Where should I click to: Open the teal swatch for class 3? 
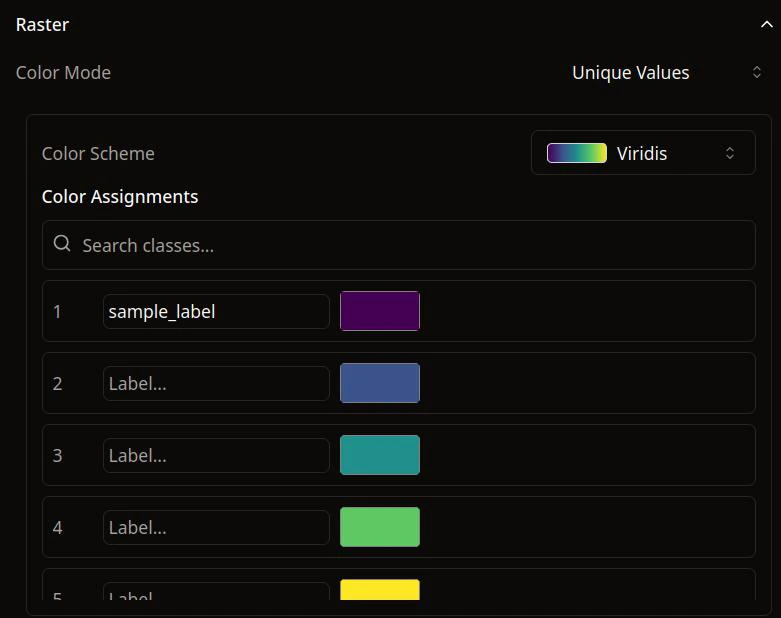coord(380,455)
